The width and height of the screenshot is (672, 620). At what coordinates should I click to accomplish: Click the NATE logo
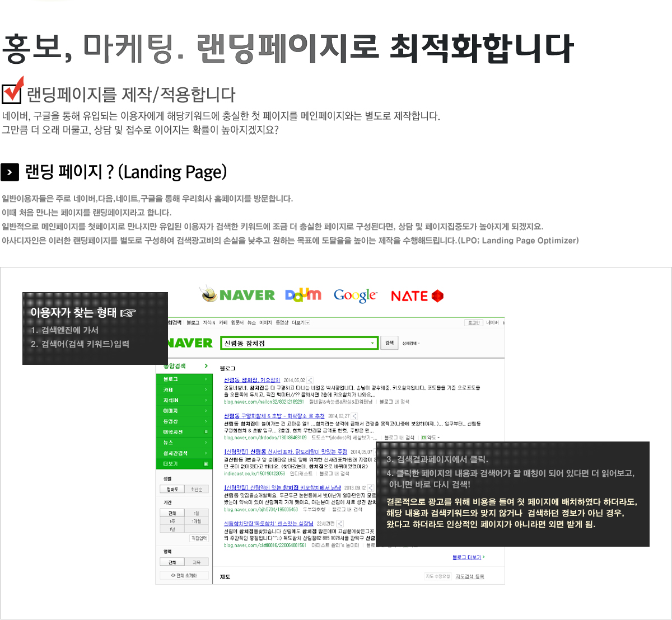[417, 296]
